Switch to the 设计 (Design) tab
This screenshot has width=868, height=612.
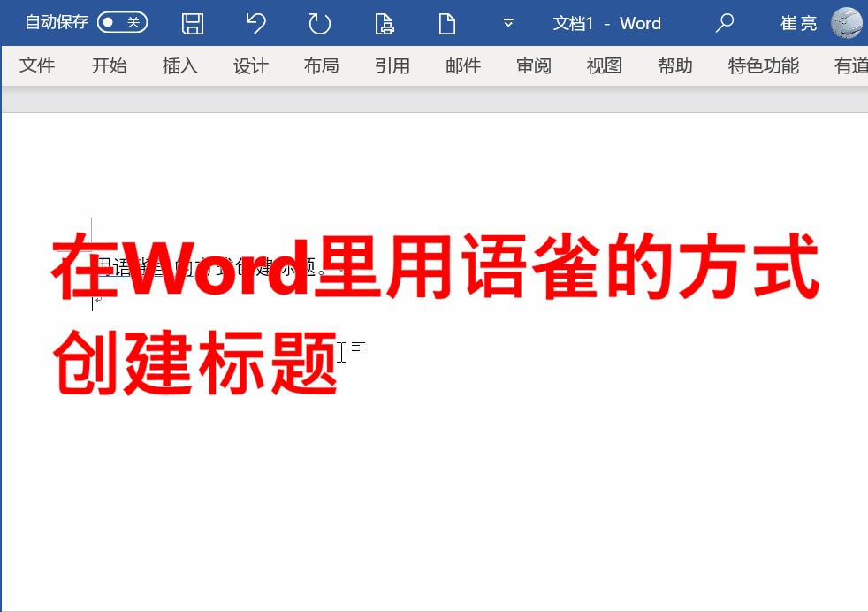251,65
